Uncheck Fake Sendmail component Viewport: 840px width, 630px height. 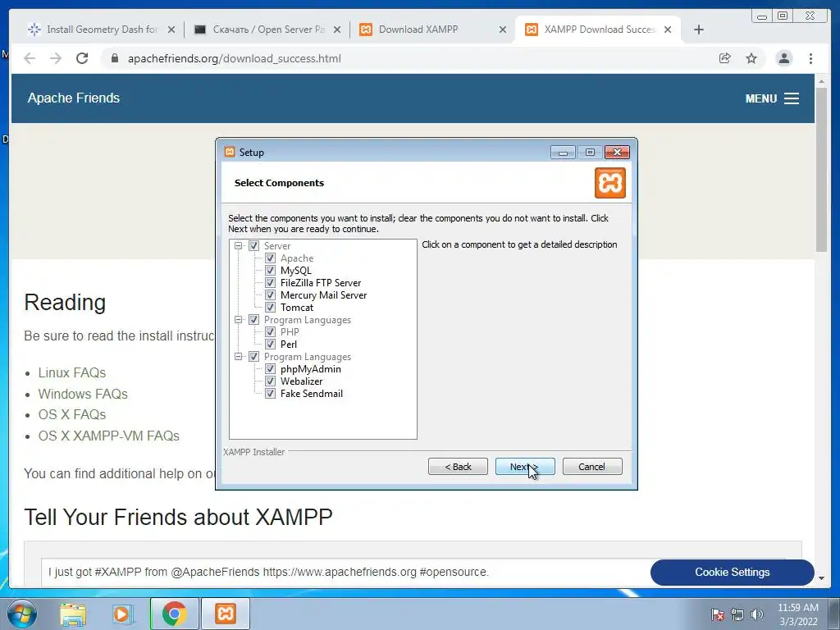coord(270,394)
